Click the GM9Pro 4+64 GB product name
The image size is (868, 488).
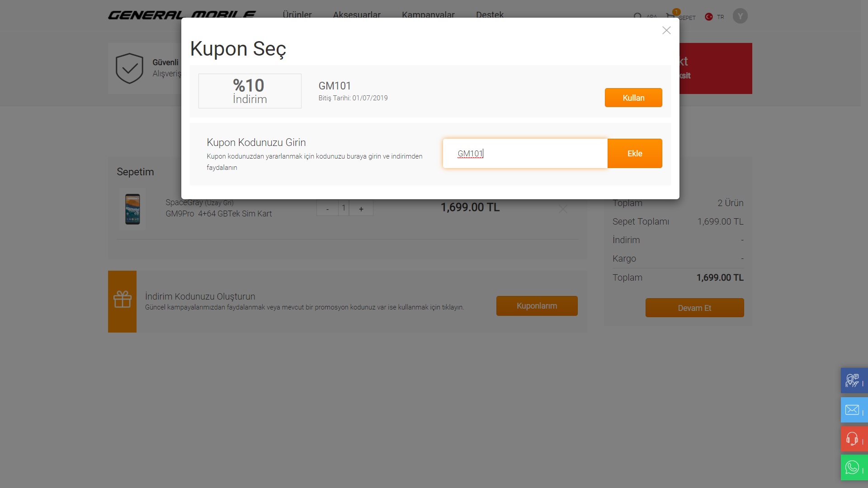219,214
